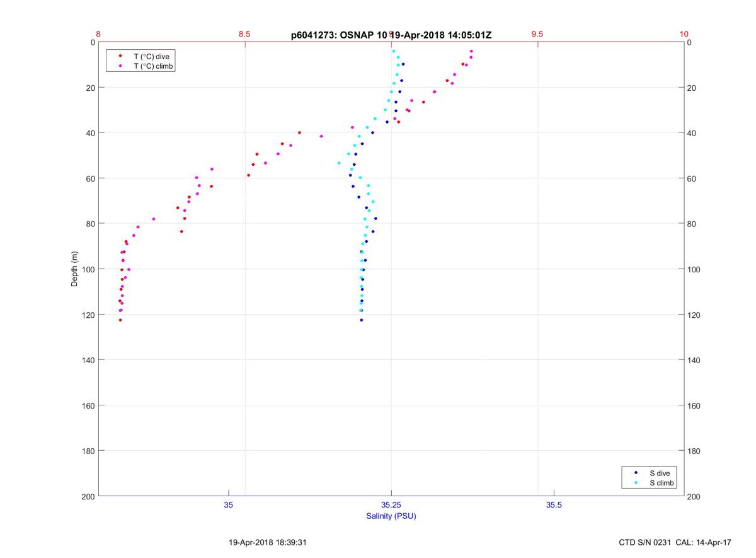Image resolution: width=756 pixels, height=558 pixels.
Task: Click the left depth axis tick '120'
Action: 89,315
